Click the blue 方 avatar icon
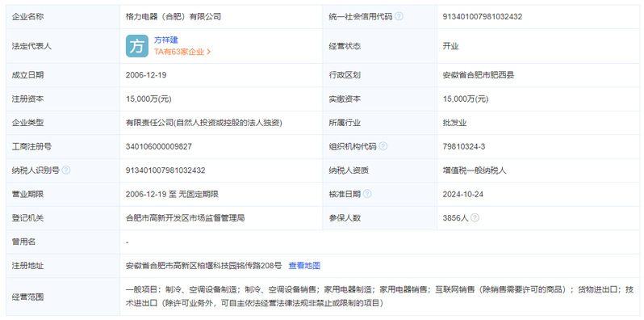The height and width of the screenshot is (320, 644). pyautogui.click(x=136, y=46)
